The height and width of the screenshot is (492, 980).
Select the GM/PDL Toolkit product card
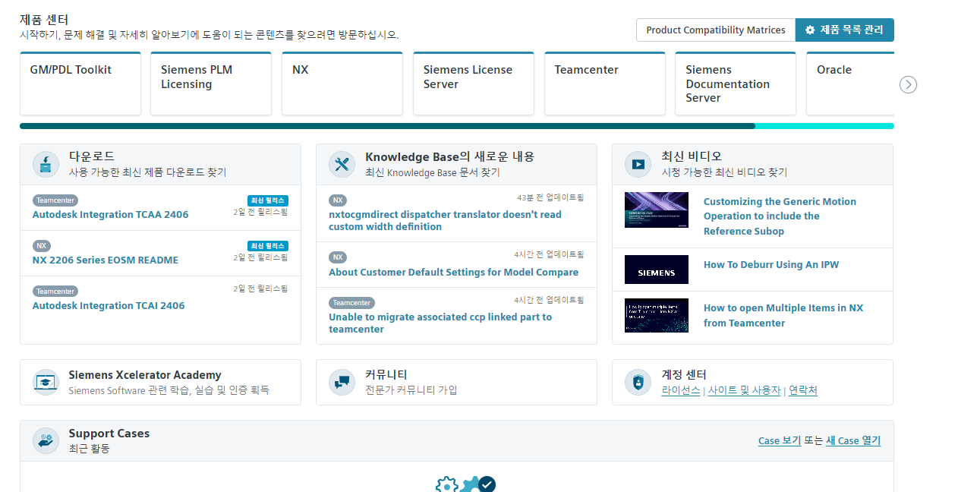pyautogui.click(x=80, y=84)
